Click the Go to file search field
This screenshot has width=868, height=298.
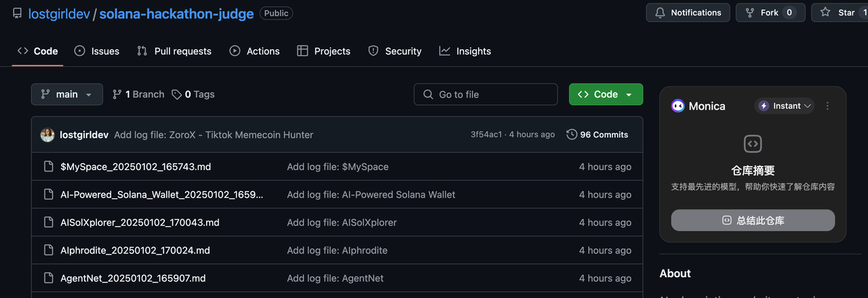point(486,94)
